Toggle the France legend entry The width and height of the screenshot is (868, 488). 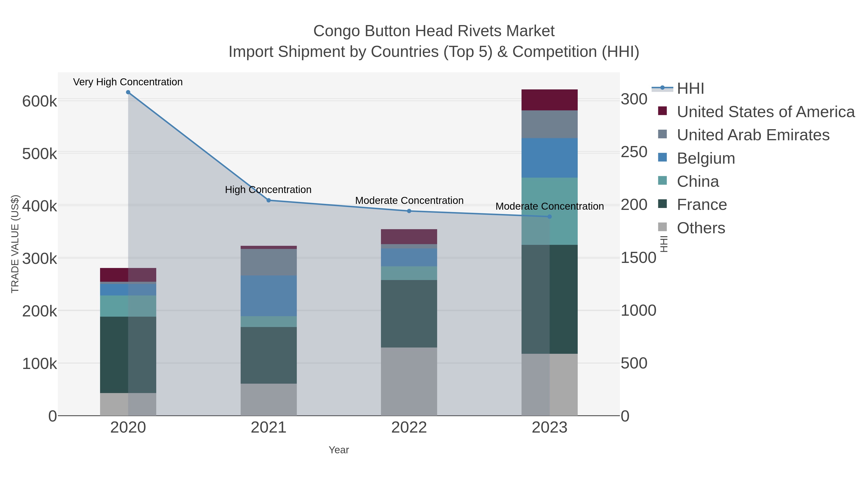click(692, 205)
